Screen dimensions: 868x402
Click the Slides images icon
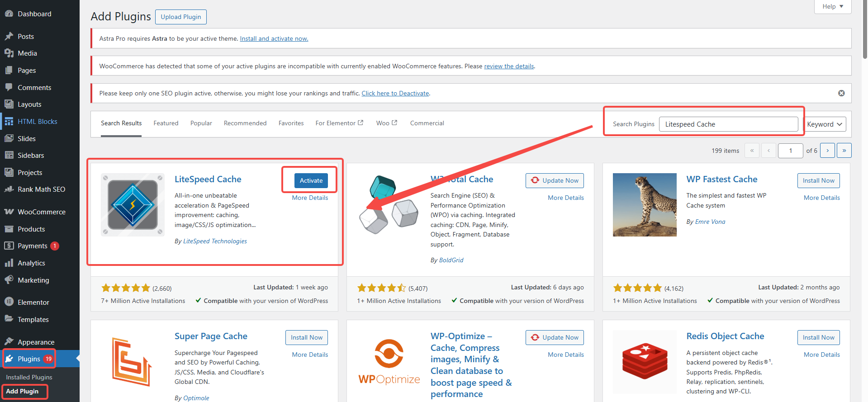(x=9, y=138)
